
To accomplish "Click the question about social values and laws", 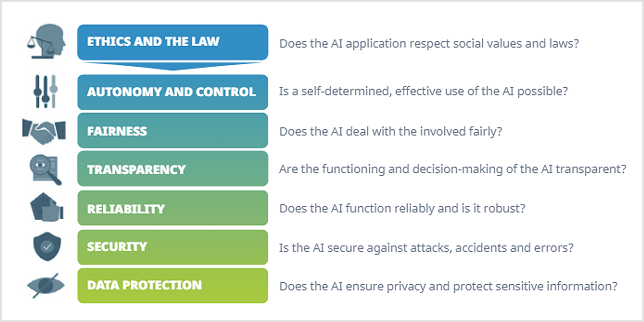I will point(429,44).
